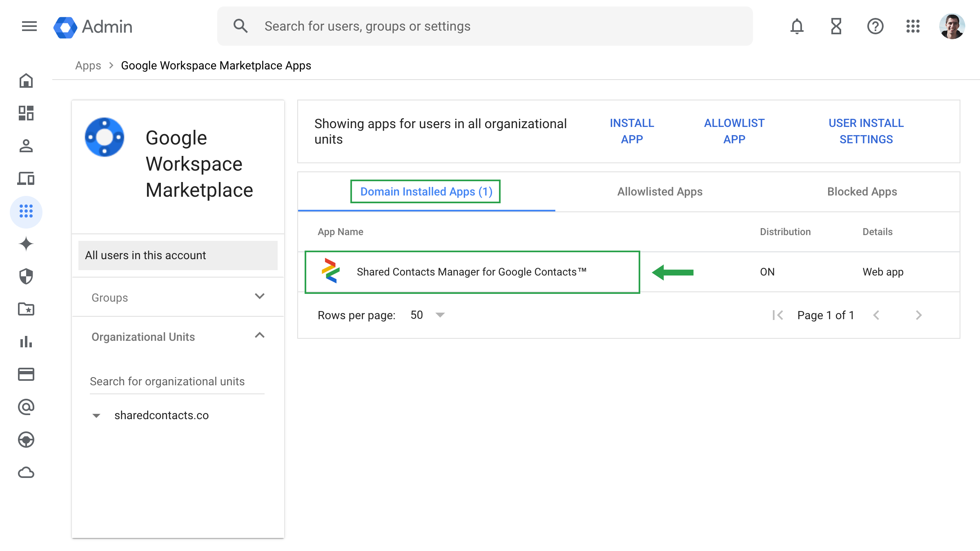
Task: Open the Reporting bar chart sidebar icon
Action: 26,342
